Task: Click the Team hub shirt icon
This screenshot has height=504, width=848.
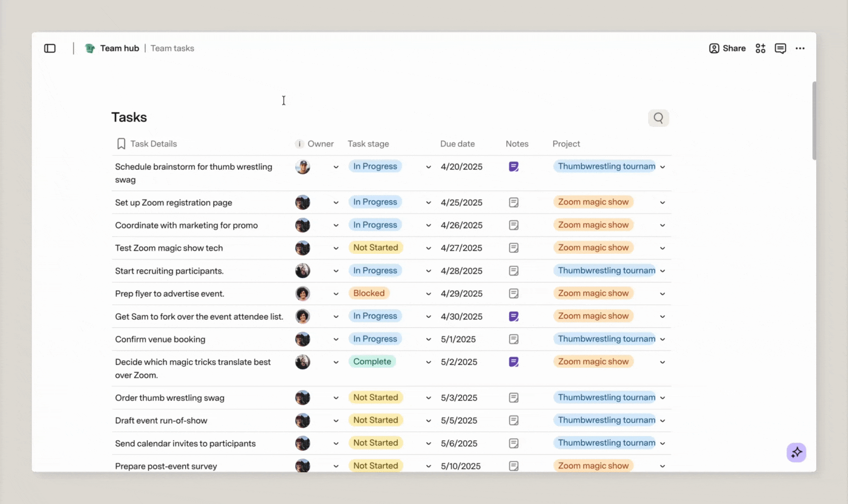Action: (x=90, y=49)
